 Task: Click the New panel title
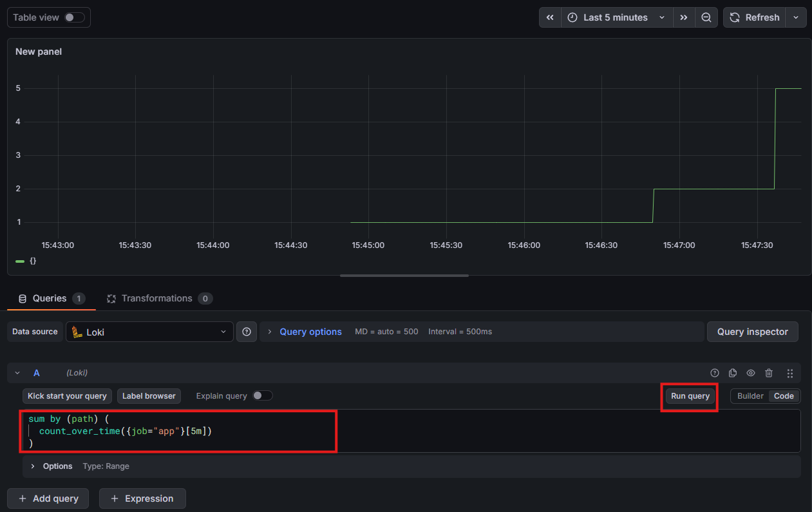point(39,52)
